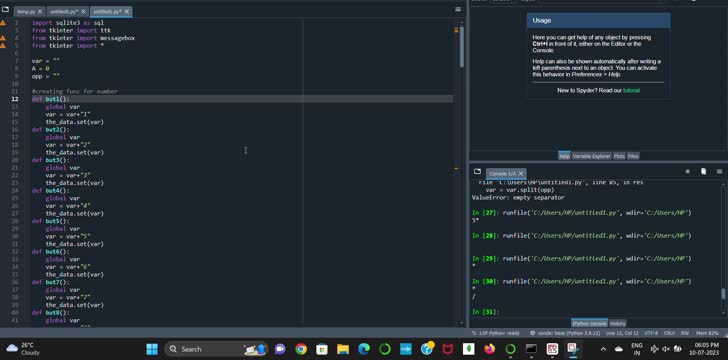
Task: Close the Console 1/A tab
Action: pos(520,173)
